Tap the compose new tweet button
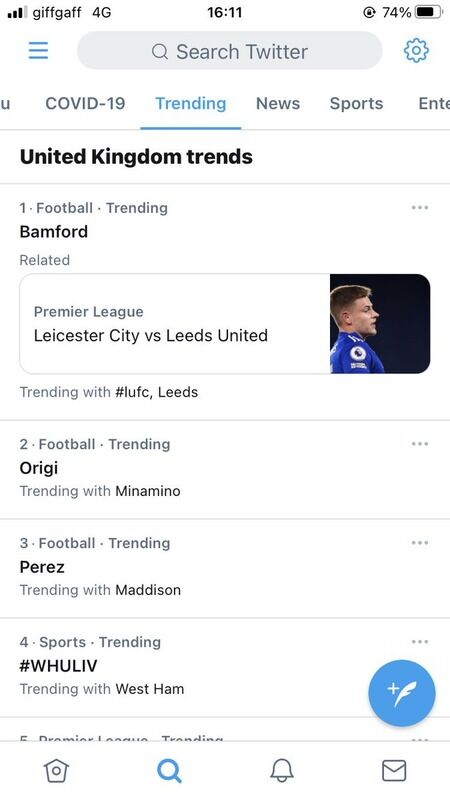This screenshot has height=800, width=450. tap(402, 693)
